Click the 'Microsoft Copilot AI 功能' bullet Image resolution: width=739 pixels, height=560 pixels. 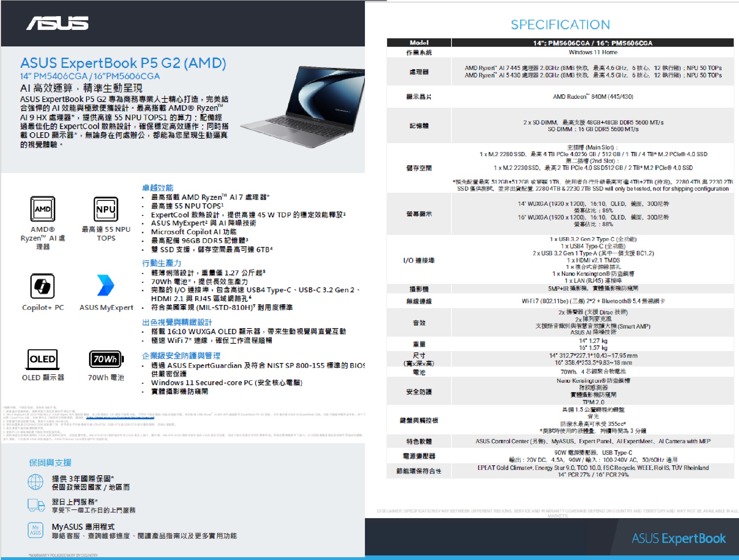click(194, 232)
